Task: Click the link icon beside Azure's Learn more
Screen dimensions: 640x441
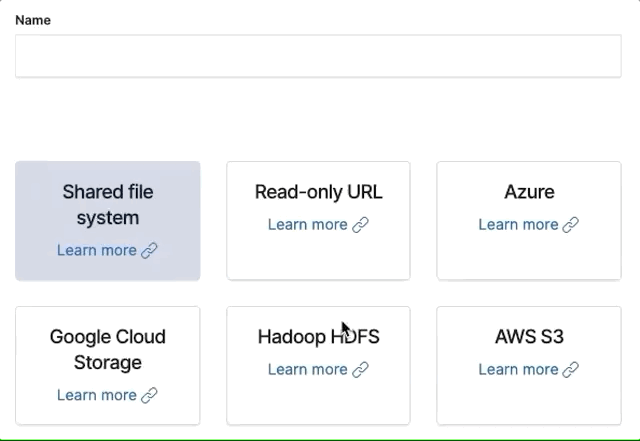Action: point(570,224)
